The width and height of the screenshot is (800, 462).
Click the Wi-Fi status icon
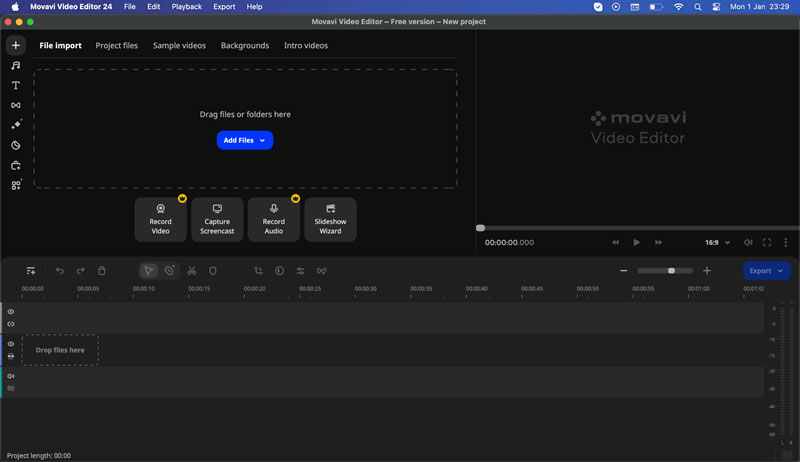[678, 7]
